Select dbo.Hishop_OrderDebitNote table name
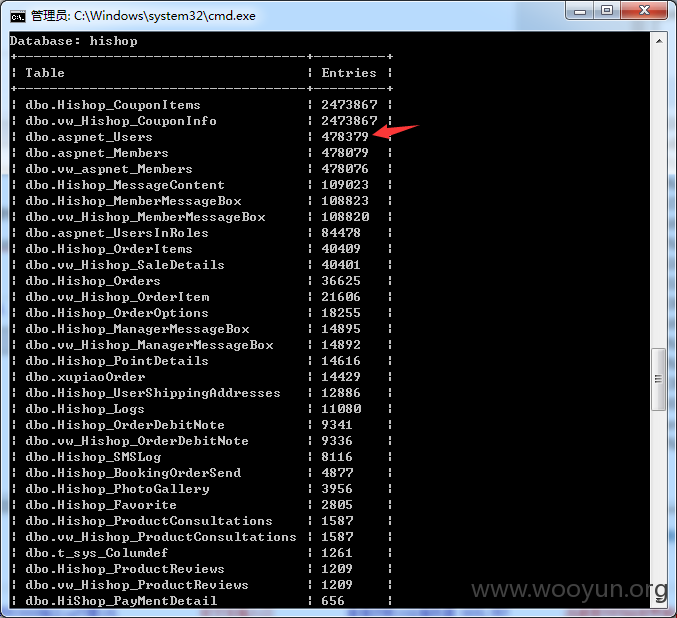Screen dimensions: 677x618 point(125,425)
